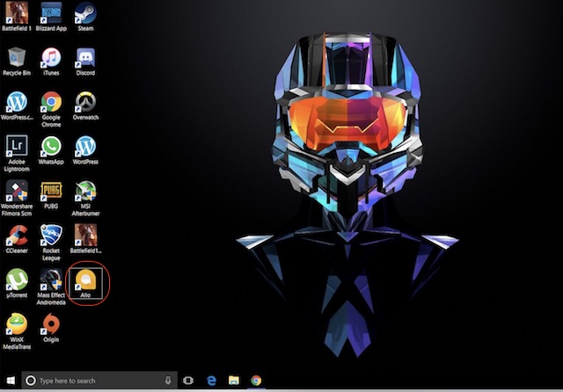Click the Cortana circle in the search box
The width and height of the screenshot is (563, 392).
click(31, 381)
